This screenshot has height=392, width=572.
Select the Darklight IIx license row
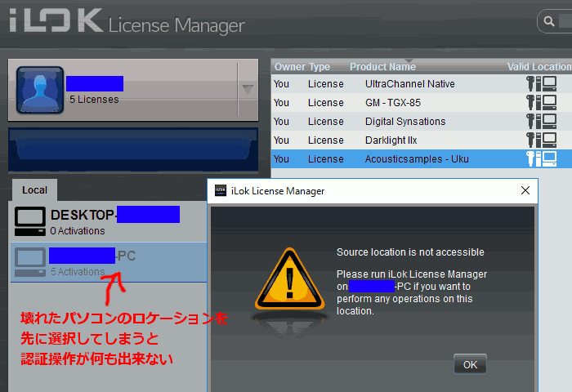[422, 140]
